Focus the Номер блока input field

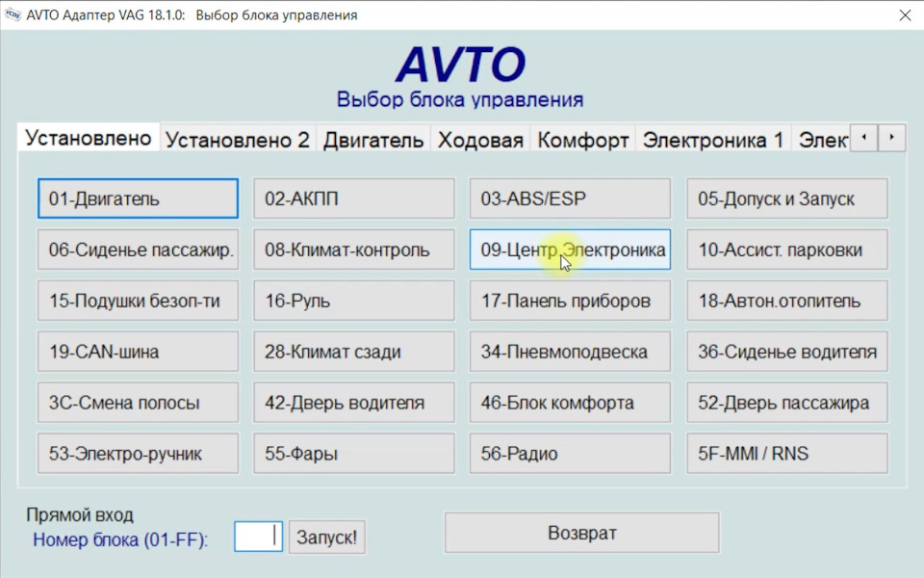[258, 537]
